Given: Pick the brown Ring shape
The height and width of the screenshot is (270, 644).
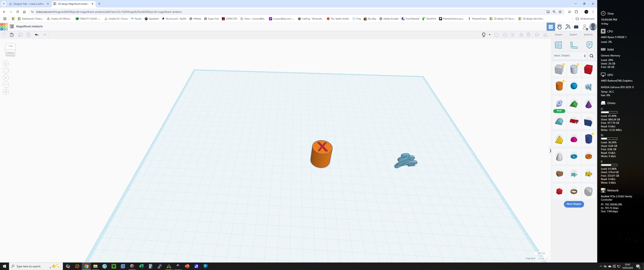Looking at the screenshot, I should pyautogui.click(x=574, y=192).
